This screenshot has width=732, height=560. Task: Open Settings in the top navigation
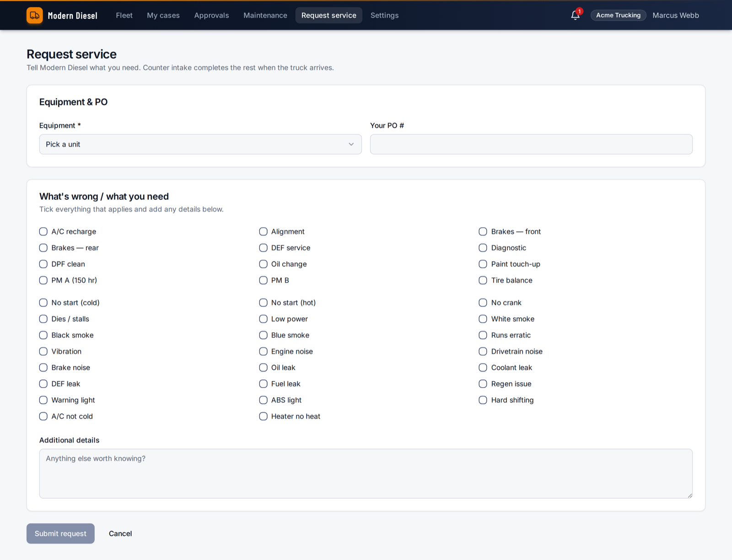[384, 15]
